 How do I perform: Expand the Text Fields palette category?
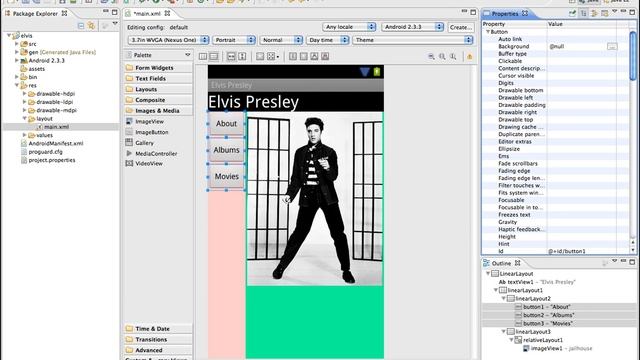[x=158, y=78]
